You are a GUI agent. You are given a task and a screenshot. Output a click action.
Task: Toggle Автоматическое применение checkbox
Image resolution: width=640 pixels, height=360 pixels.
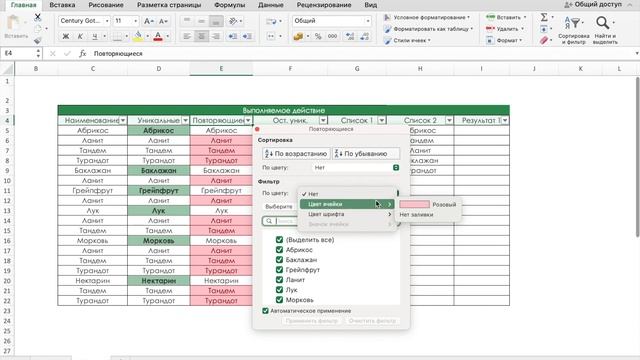[x=265, y=311]
